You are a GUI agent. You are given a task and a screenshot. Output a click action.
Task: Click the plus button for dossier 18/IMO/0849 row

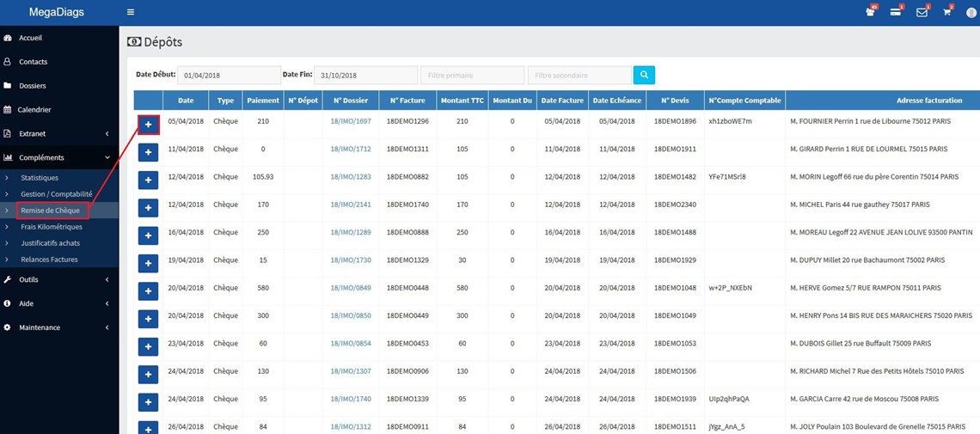148,291
